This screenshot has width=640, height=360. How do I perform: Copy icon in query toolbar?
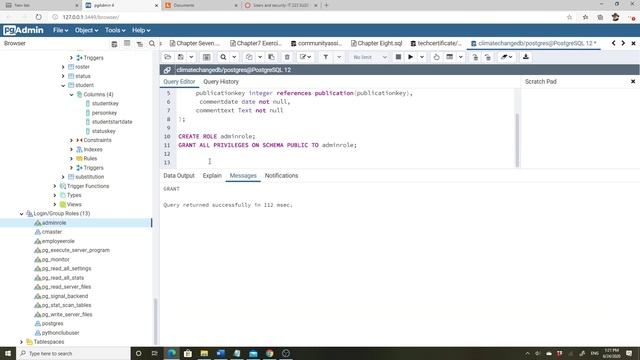tap(249, 57)
